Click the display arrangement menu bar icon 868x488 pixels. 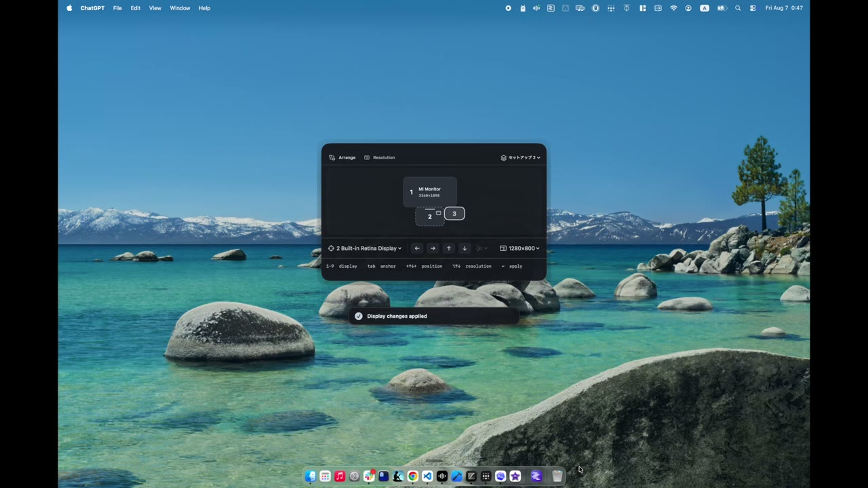coord(580,8)
